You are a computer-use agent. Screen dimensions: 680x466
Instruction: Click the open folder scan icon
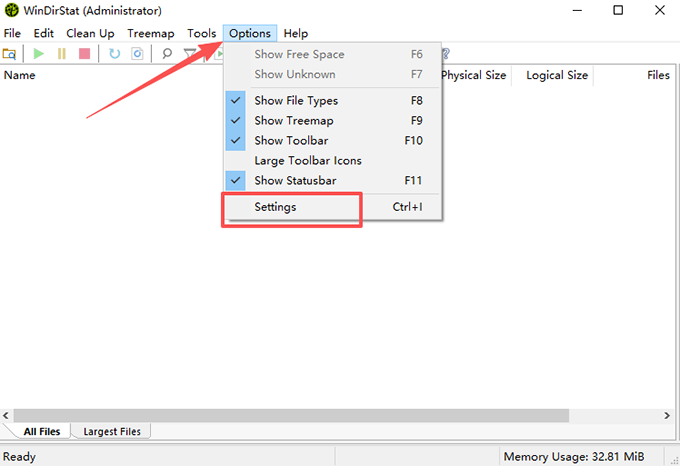[9, 54]
